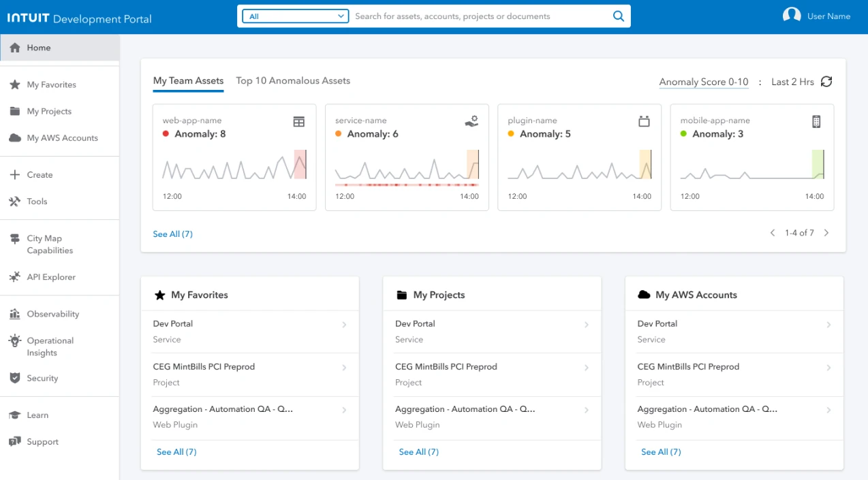The image size is (868, 480).
Task: Go to next page of team assets
Action: coord(826,233)
